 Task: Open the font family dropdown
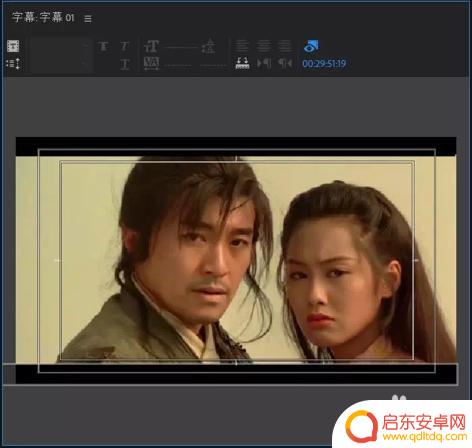[61, 46]
